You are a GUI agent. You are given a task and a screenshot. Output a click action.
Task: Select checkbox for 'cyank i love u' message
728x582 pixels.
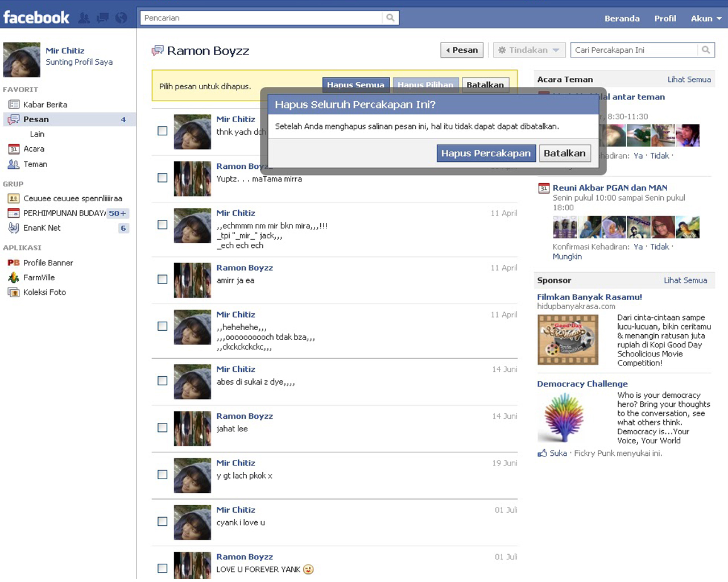tap(163, 521)
